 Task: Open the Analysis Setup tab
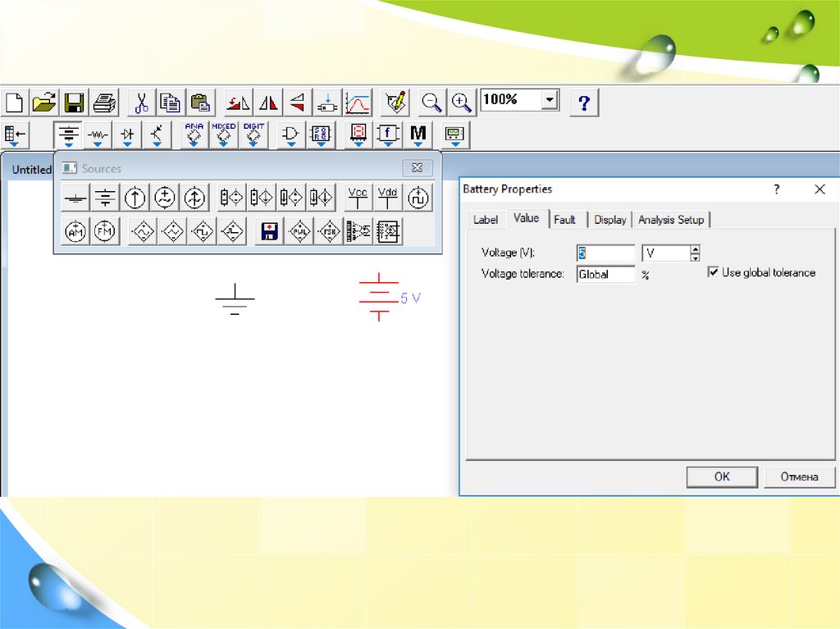671,220
